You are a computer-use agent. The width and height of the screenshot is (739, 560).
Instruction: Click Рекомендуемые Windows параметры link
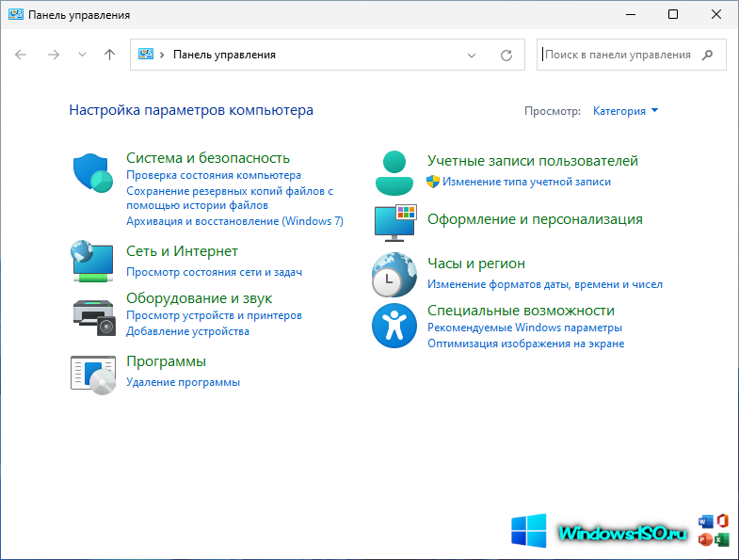click(x=524, y=328)
